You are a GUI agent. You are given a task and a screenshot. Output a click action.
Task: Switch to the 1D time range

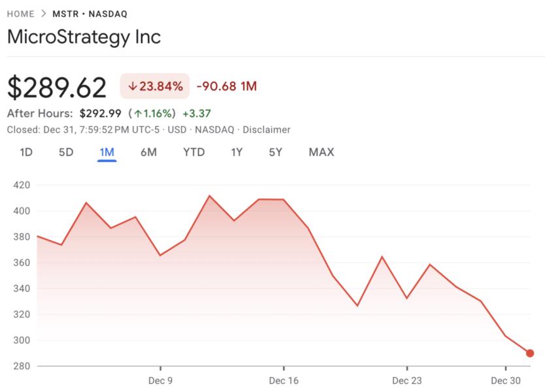[x=26, y=152]
